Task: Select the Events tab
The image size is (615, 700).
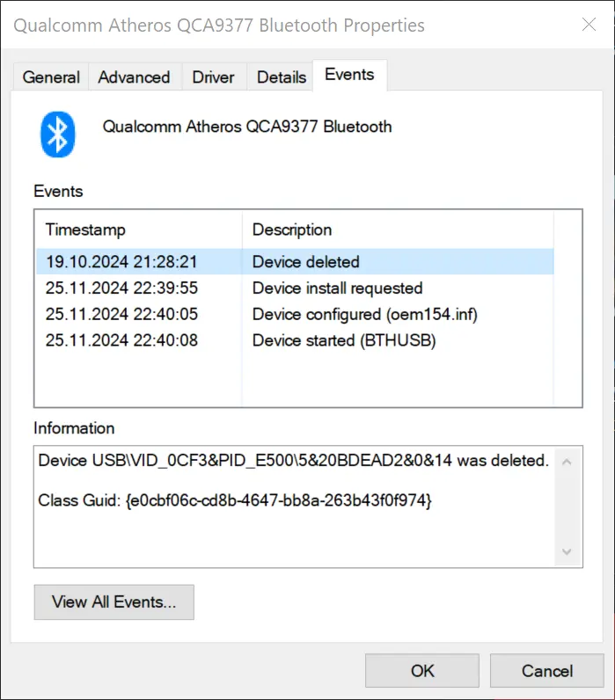Action: (x=349, y=75)
